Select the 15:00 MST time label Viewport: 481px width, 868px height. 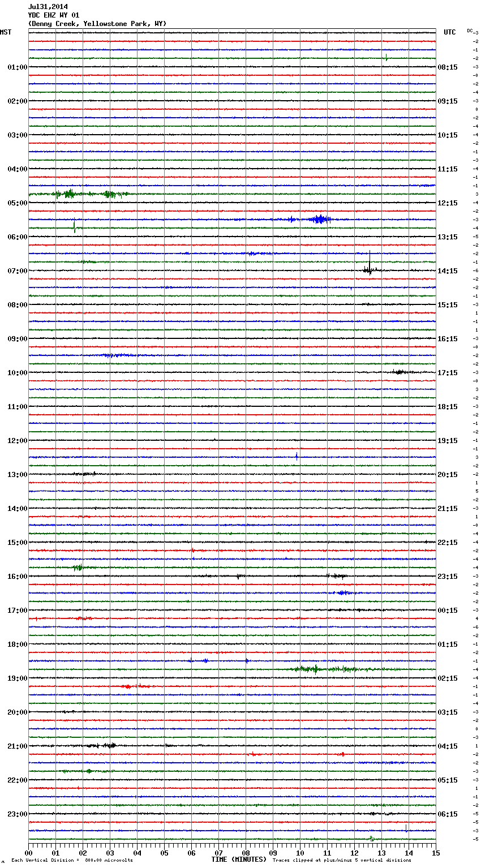click(x=18, y=543)
